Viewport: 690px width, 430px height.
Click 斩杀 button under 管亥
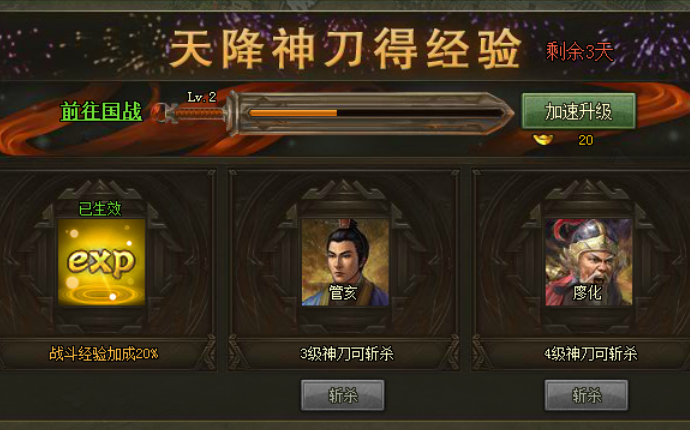(x=343, y=395)
